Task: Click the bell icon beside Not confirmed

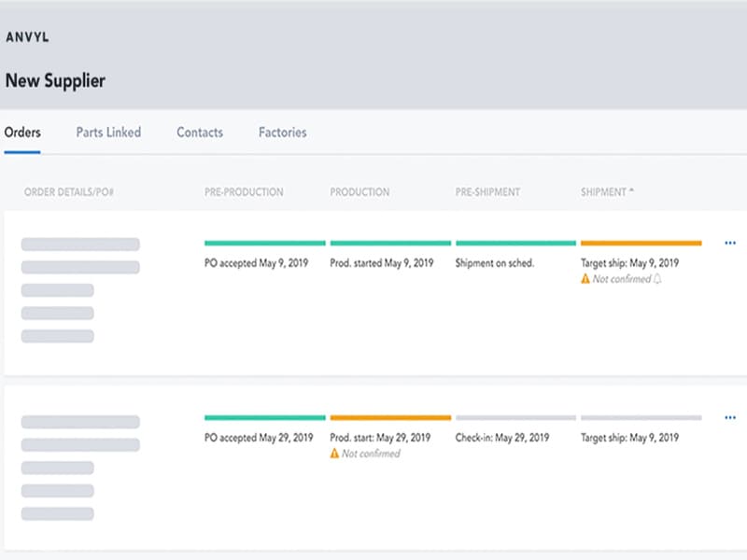Action: point(657,279)
